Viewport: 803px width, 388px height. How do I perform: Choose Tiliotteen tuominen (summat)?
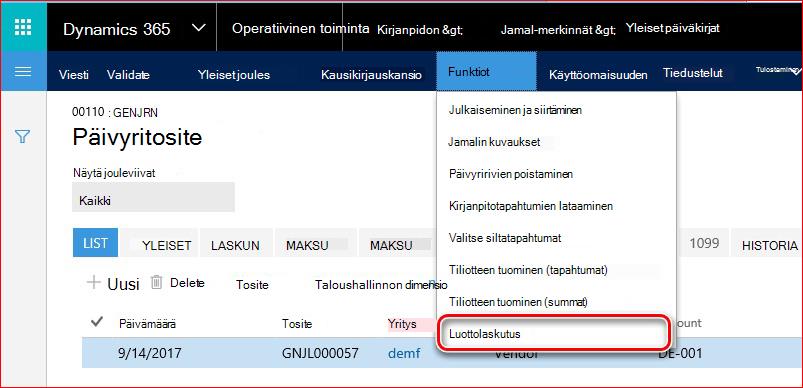(x=518, y=302)
